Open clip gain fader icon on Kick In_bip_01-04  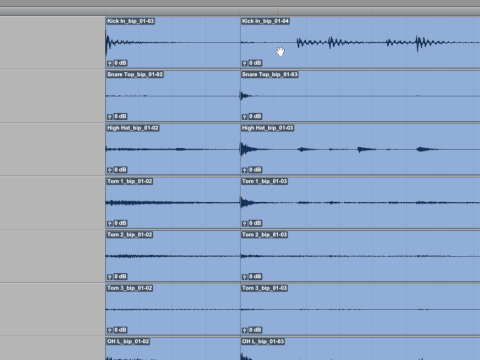click(244, 63)
